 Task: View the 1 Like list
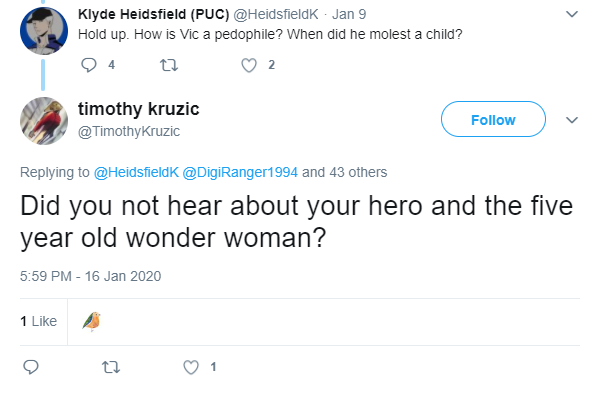point(38,321)
